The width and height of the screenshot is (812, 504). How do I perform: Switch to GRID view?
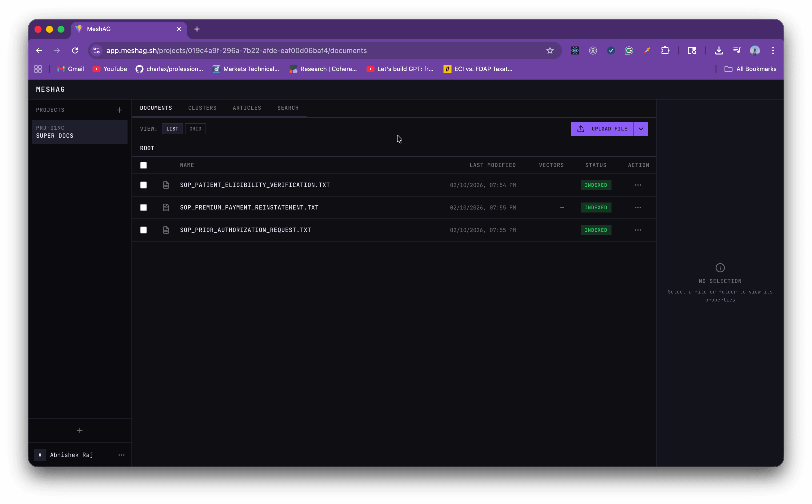195,129
